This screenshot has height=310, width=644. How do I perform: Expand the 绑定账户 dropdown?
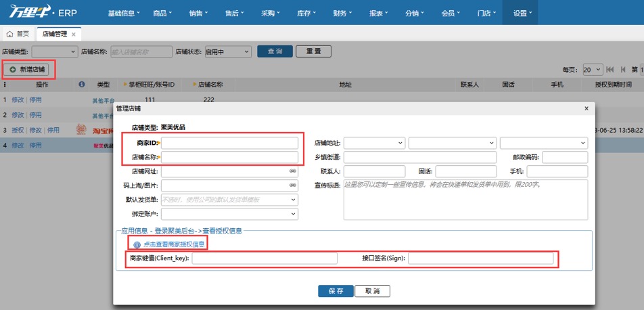(229, 214)
